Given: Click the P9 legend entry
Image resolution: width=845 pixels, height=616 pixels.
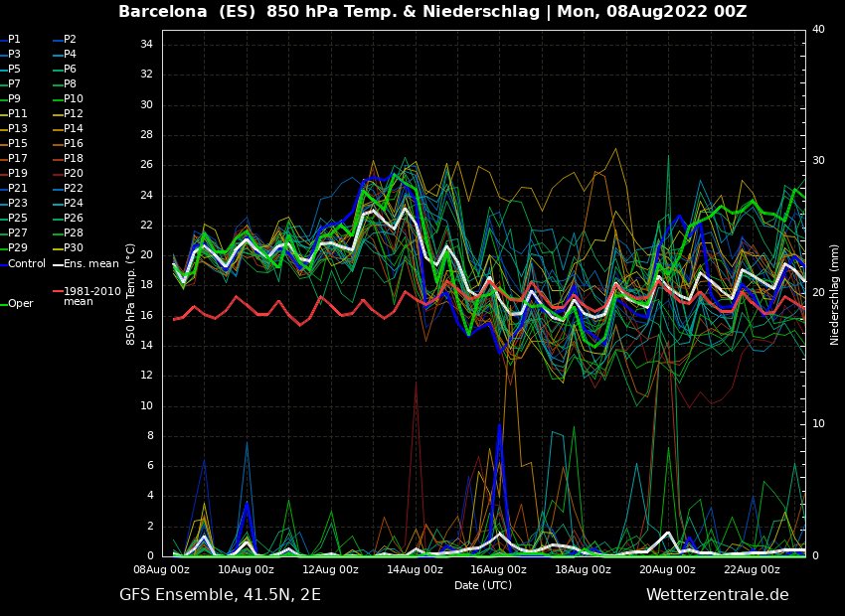Looking at the screenshot, I should 10,98.
